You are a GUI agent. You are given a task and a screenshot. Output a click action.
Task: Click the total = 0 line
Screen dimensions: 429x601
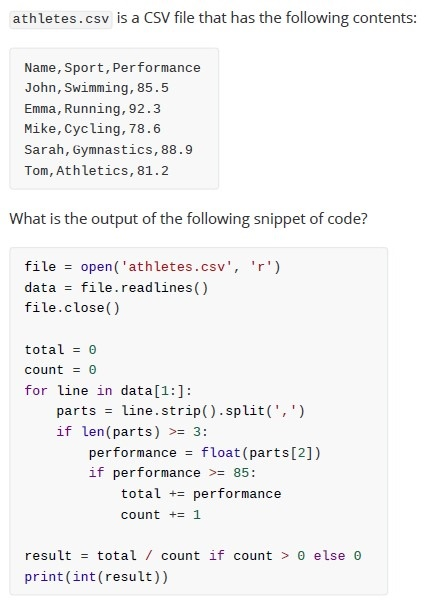(60, 350)
